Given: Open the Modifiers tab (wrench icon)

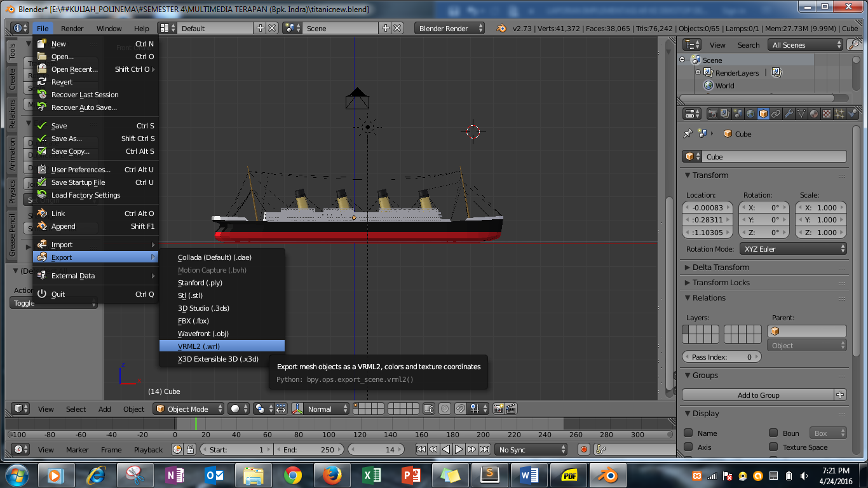Looking at the screenshot, I should [x=789, y=114].
